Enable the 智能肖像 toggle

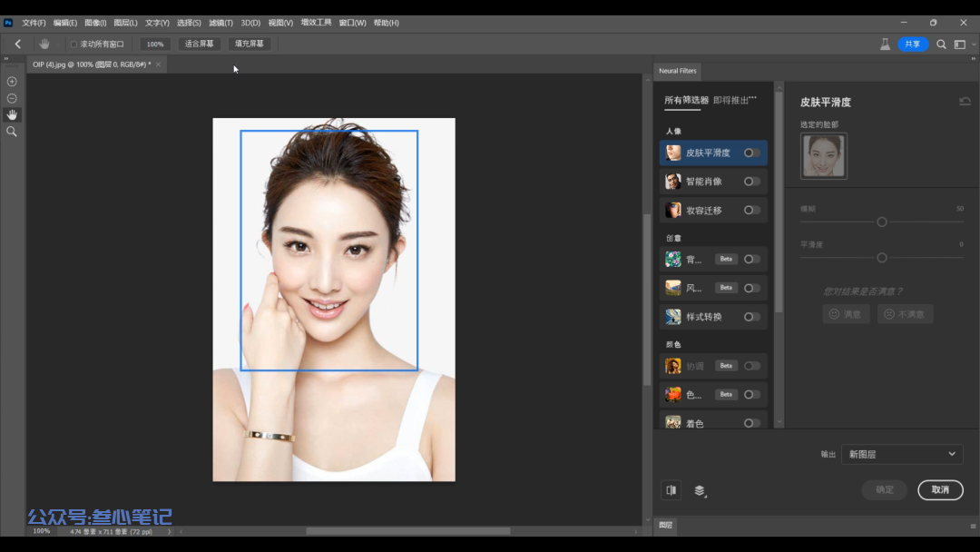click(x=752, y=182)
